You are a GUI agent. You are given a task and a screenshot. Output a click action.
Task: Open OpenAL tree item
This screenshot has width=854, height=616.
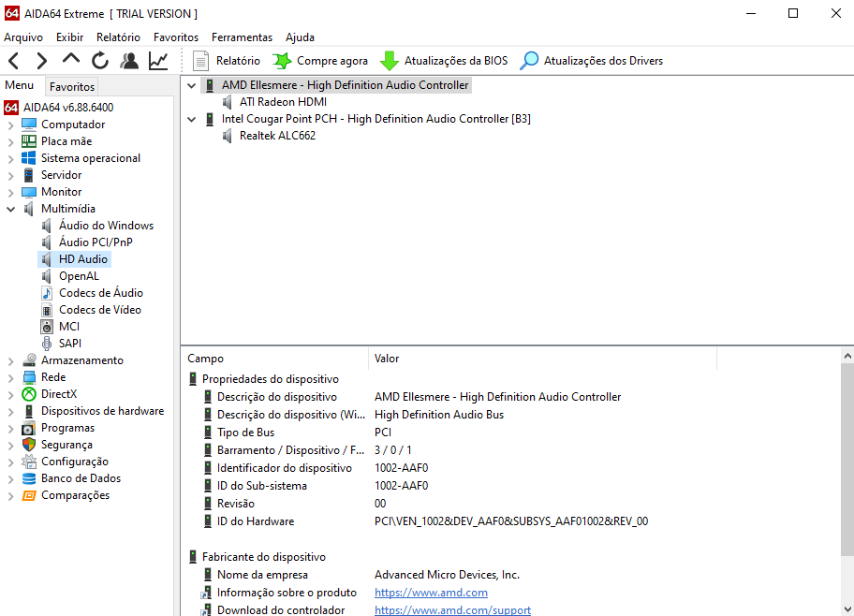pyautogui.click(x=79, y=276)
